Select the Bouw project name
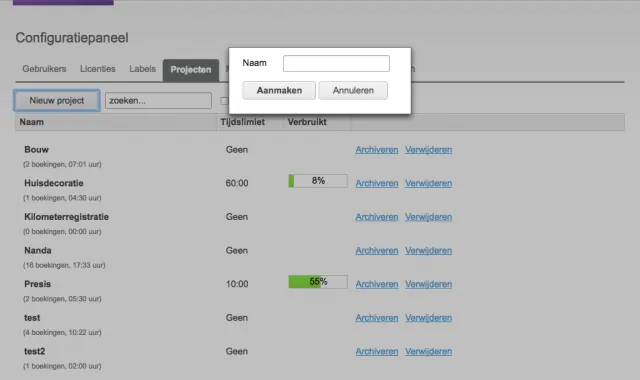Screen dimensions: 640x380 point(36,150)
